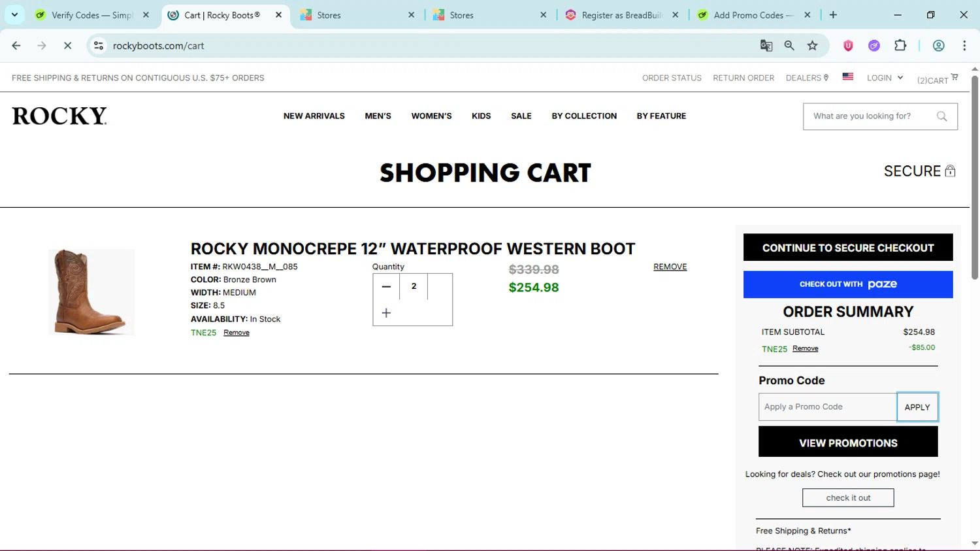Open site information icon in address bar
Screen dimensions: 980x551
[99, 46]
